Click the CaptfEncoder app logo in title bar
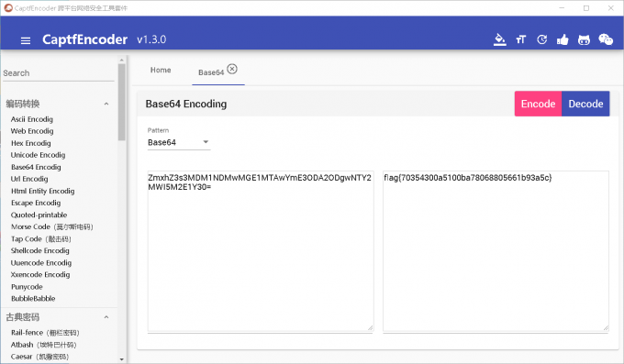The image size is (624, 364). [x=8, y=8]
